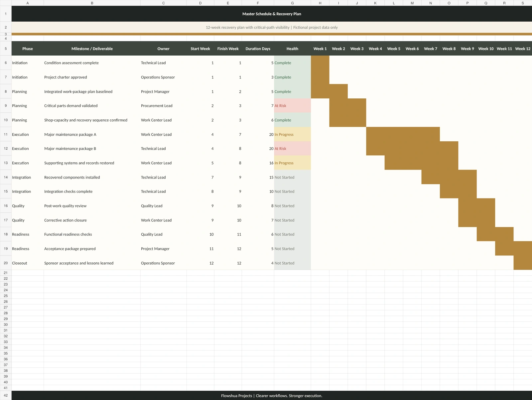Click 'Project charter approved' cell
The image size is (532, 400).
92,77
